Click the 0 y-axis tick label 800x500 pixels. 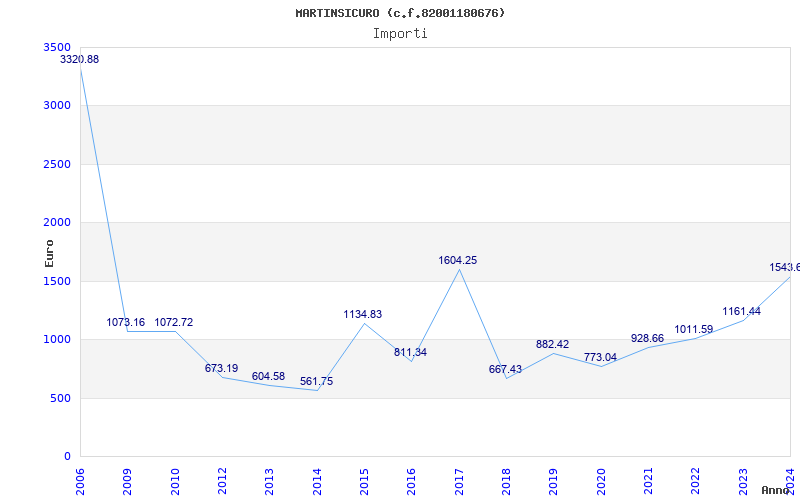(67, 457)
